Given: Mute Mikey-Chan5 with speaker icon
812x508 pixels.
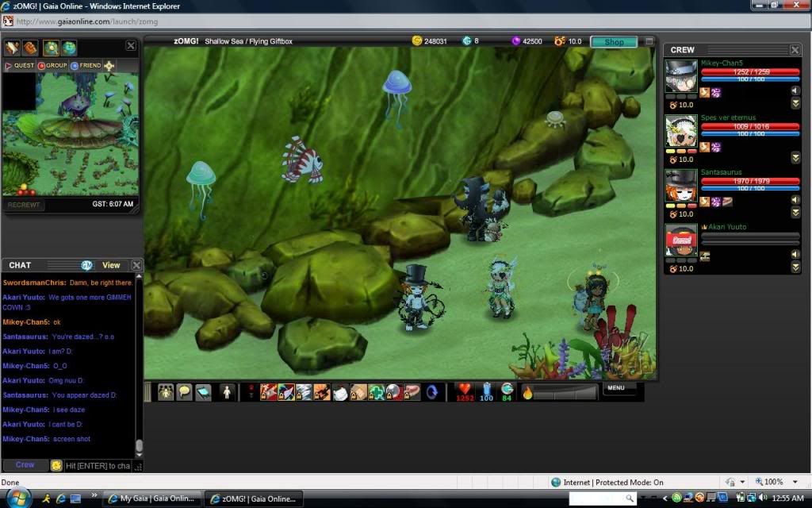Looking at the screenshot, I should click(795, 90).
